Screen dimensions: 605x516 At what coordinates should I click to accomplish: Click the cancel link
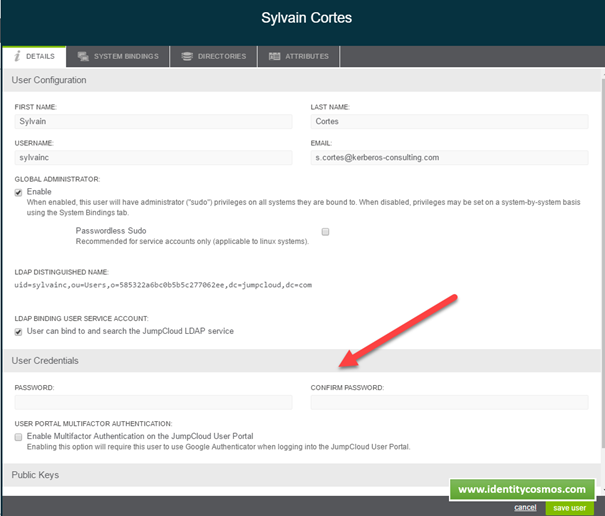coord(525,507)
